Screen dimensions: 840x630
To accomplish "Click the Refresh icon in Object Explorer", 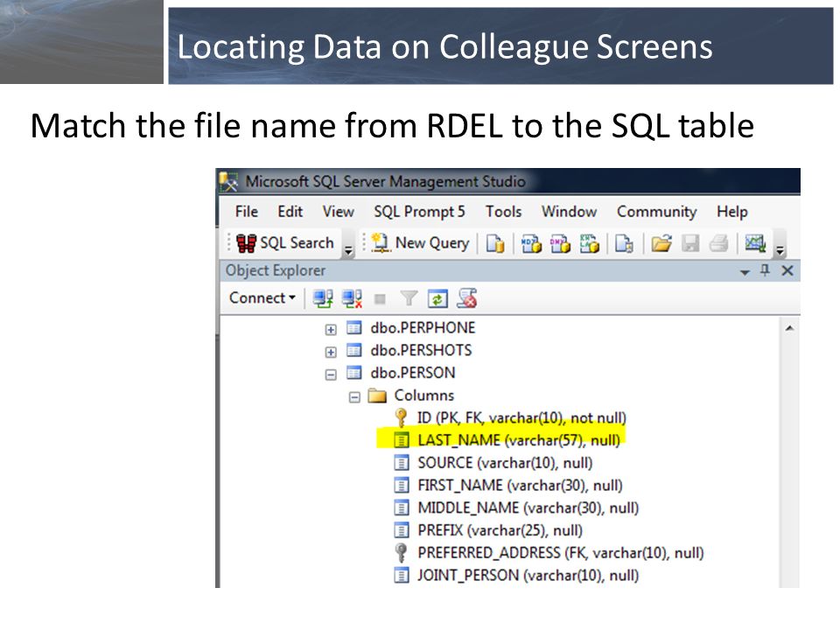I will 437,298.
